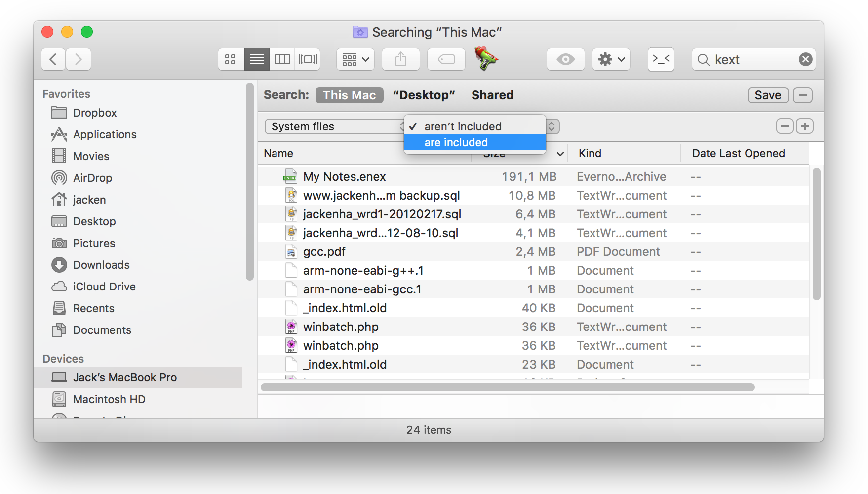The image size is (868, 494).
Task: Select the 23 KB _index.html.old file
Action: click(x=533, y=364)
